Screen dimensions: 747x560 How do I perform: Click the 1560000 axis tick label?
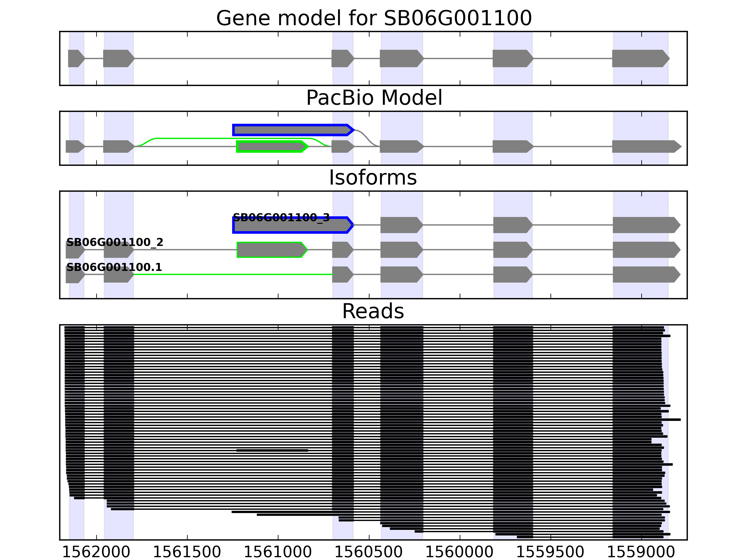click(459, 552)
